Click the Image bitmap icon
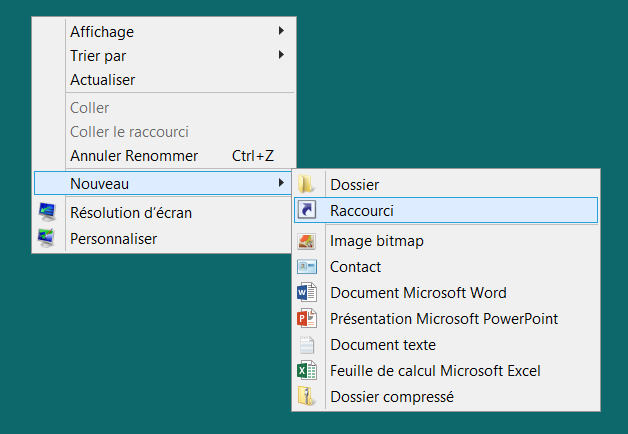This screenshot has height=434, width=628. [307, 241]
